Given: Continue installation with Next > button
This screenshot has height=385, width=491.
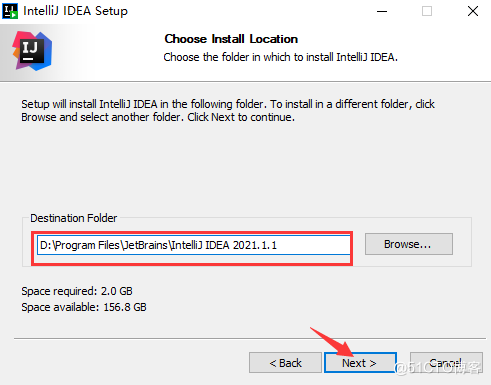Looking at the screenshot, I should click(x=360, y=363).
